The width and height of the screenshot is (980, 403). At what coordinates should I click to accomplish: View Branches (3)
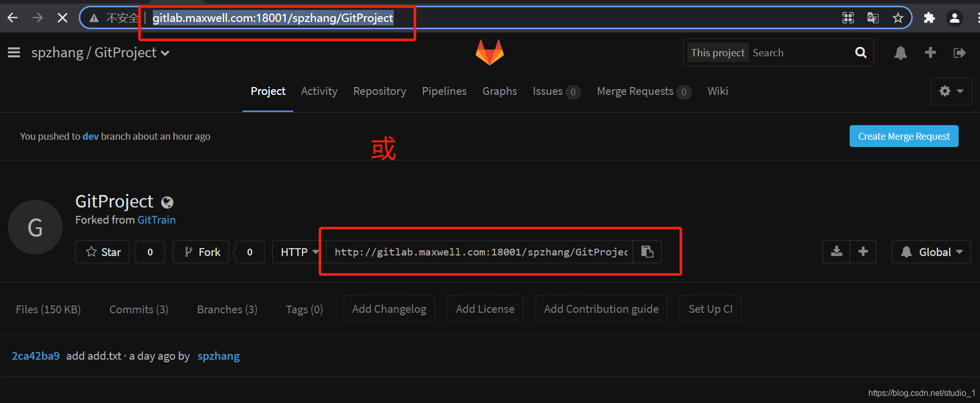pos(227,309)
